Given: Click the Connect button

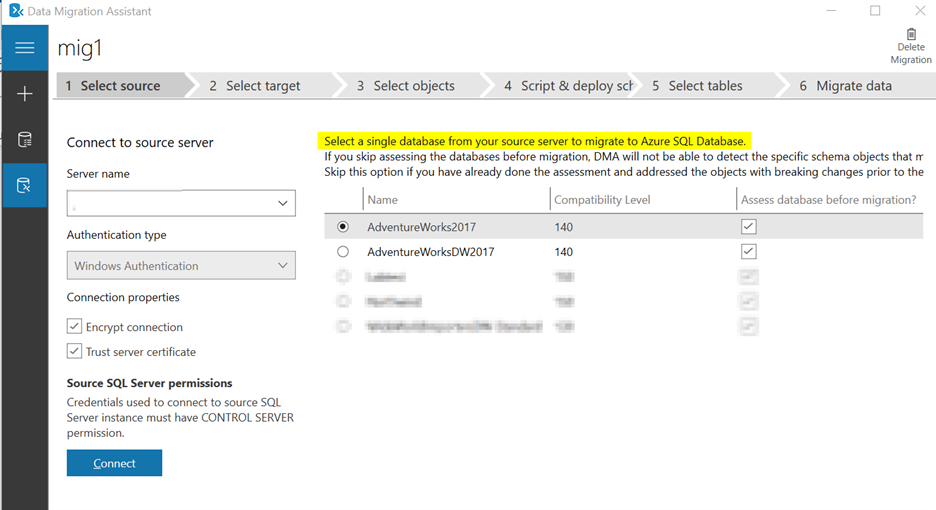Looking at the screenshot, I should pos(114,463).
